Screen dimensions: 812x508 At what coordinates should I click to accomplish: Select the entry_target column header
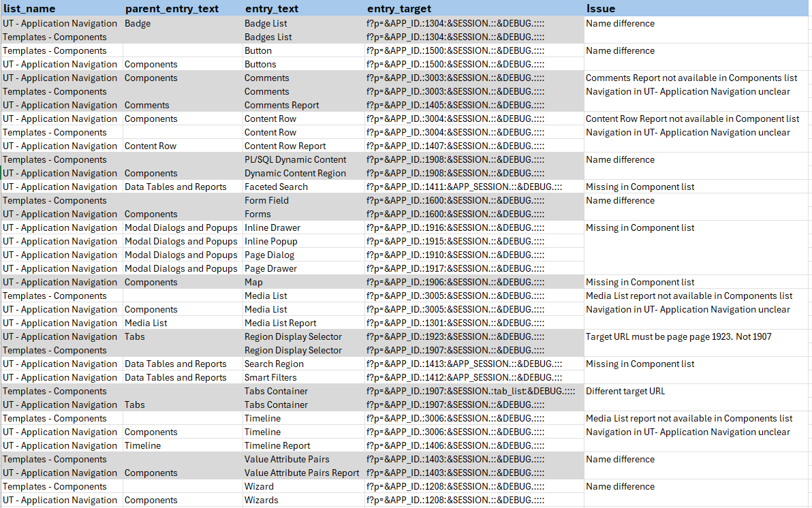399,9
